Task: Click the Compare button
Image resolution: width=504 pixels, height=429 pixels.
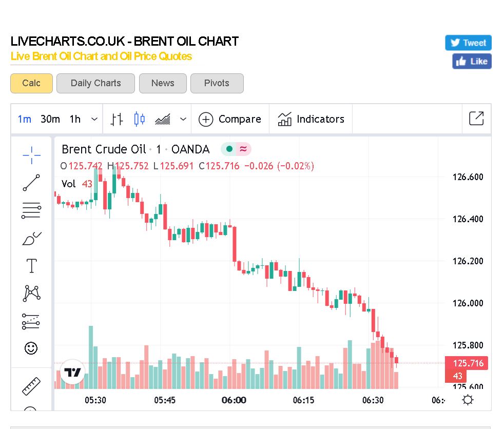Action: click(x=230, y=119)
